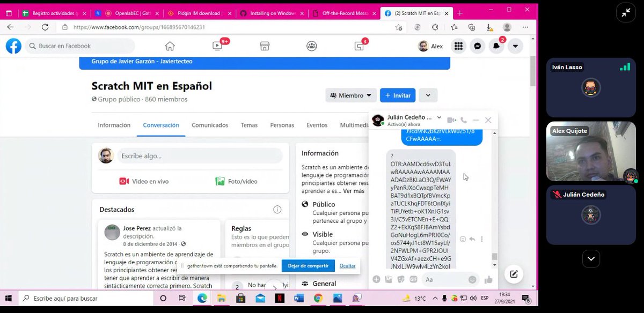This screenshot has height=313, width=644.
Task: Exit gather.town fullscreen share view
Action: coord(626,13)
